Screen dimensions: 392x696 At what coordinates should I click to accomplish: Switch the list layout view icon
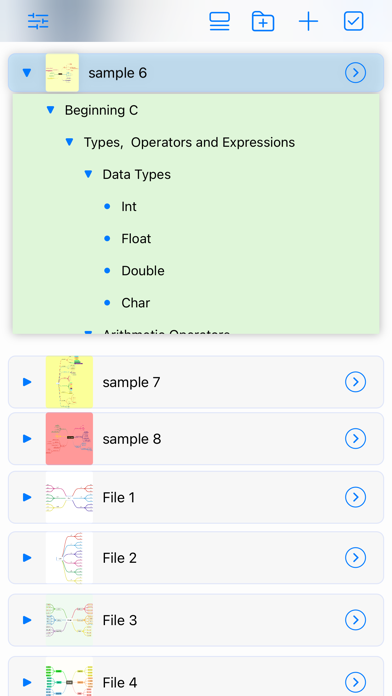pos(219,21)
